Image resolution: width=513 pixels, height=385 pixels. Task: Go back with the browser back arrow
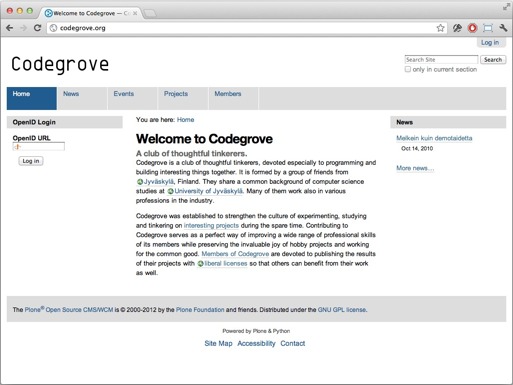click(10, 28)
